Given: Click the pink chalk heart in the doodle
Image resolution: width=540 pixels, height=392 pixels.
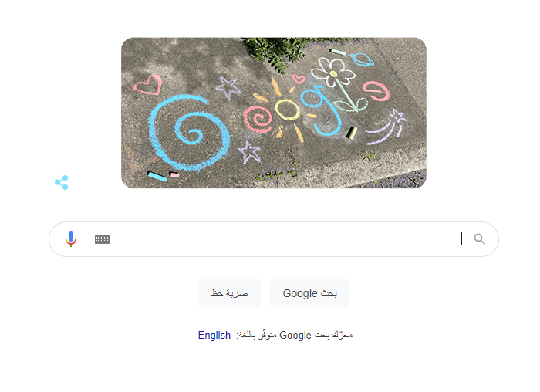Looking at the screenshot, I should pos(147,85).
